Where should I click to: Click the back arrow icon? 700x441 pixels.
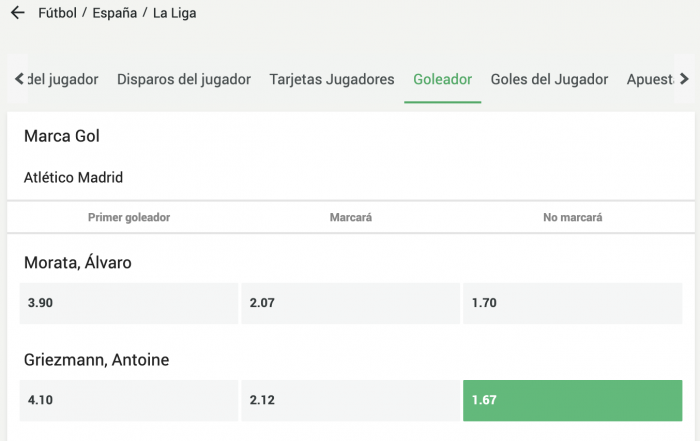[17, 15]
